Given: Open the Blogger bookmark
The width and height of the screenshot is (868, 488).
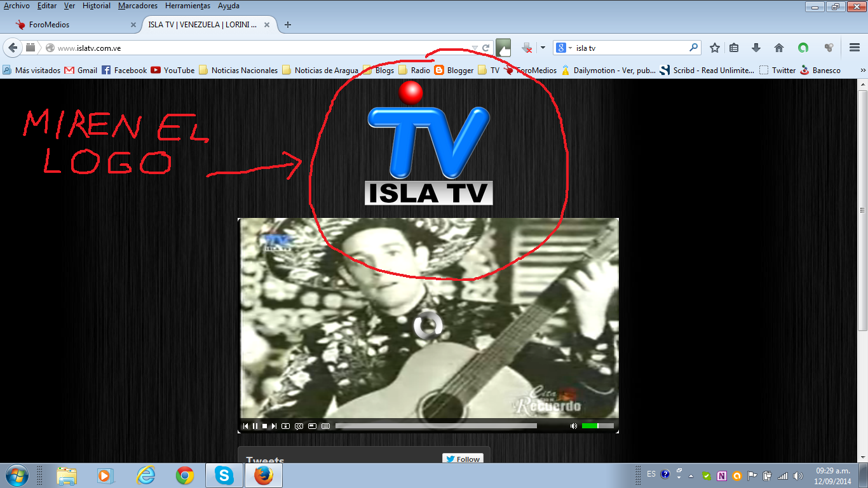Looking at the screenshot, I should pos(454,71).
